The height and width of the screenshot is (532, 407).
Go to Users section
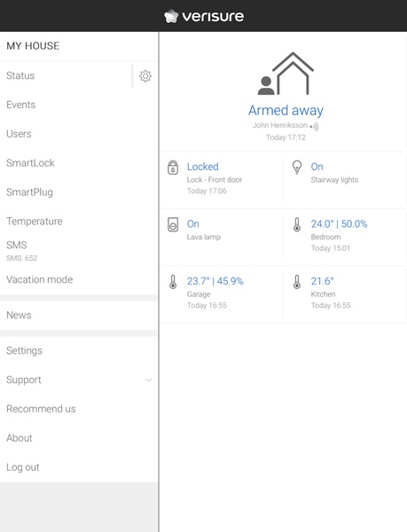point(79,134)
